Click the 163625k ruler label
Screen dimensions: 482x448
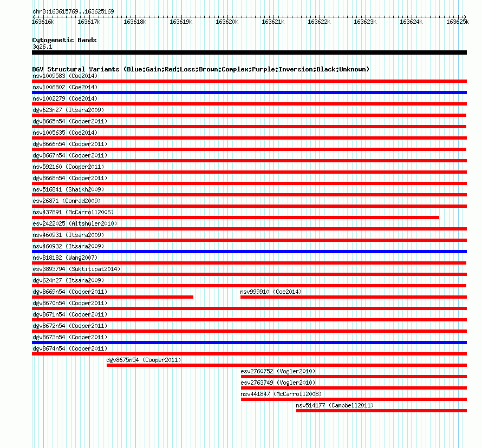tap(458, 22)
